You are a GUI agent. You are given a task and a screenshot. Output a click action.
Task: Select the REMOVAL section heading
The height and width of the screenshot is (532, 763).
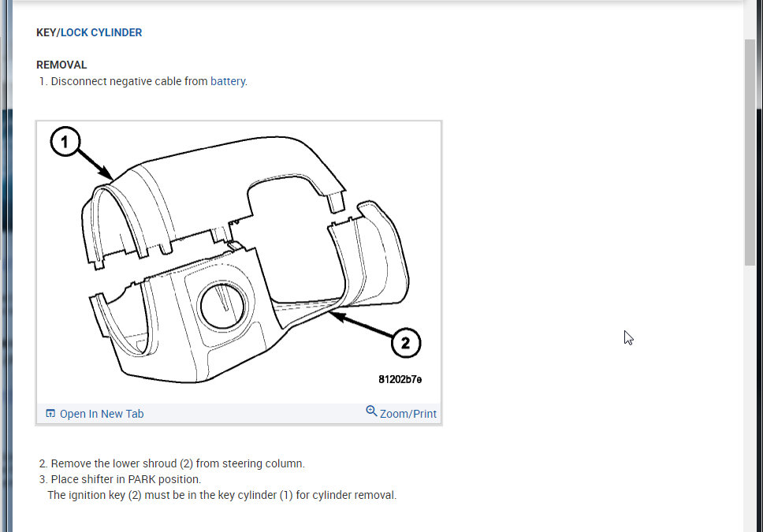61,65
